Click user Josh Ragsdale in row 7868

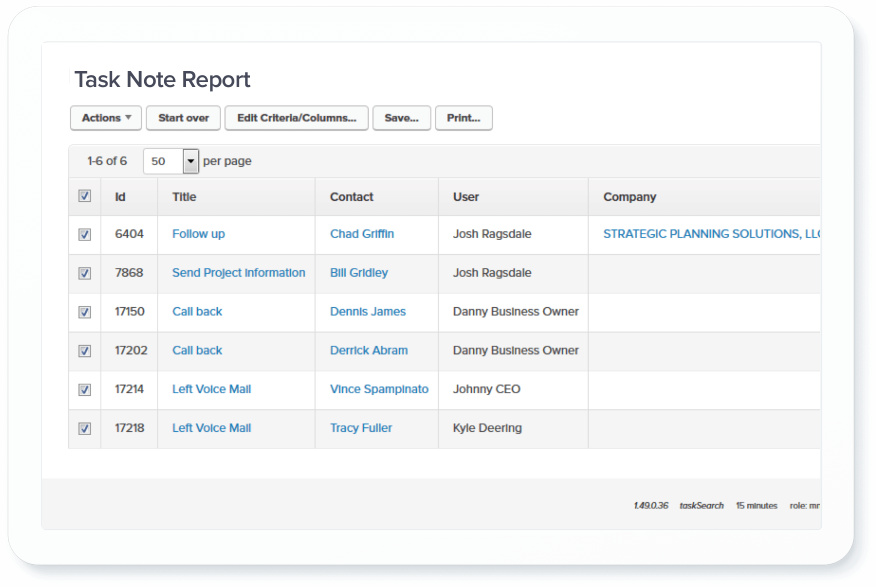click(x=492, y=273)
